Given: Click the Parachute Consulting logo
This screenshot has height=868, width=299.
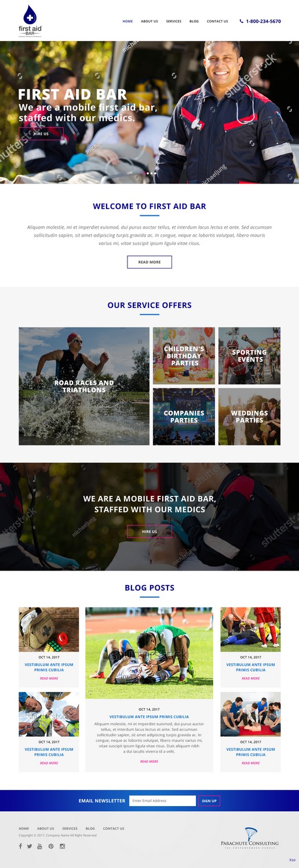Looking at the screenshot, I should click(250, 838).
